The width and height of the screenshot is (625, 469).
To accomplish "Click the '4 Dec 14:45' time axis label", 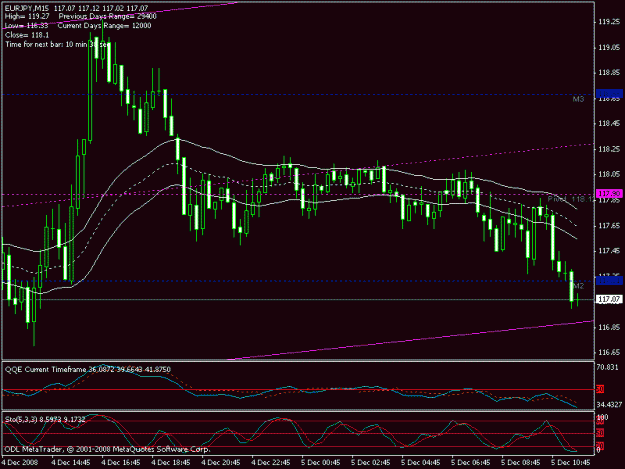I will (71, 462).
